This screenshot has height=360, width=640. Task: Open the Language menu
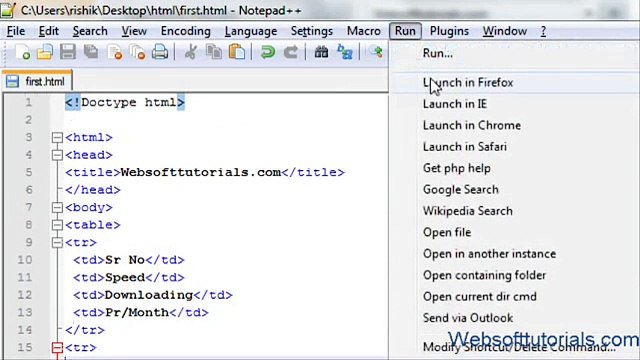(x=251, y=31)
